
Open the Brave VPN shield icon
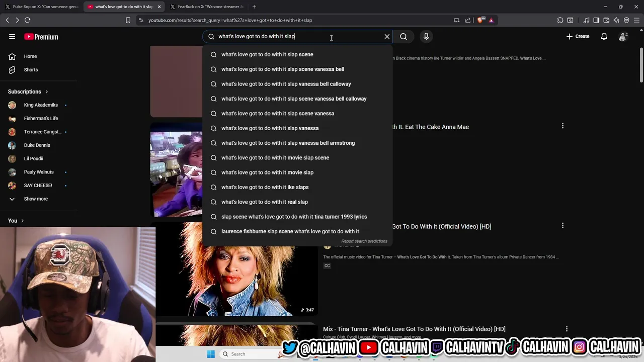point(626,20)
